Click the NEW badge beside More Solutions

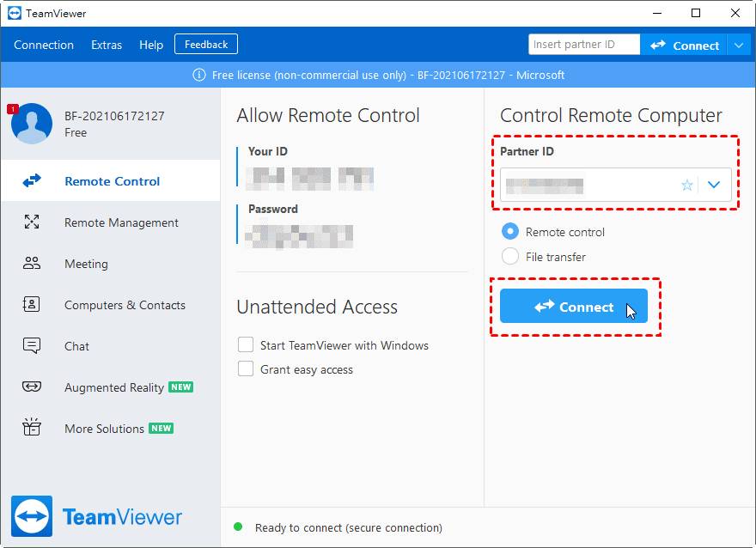coord(161,428)
